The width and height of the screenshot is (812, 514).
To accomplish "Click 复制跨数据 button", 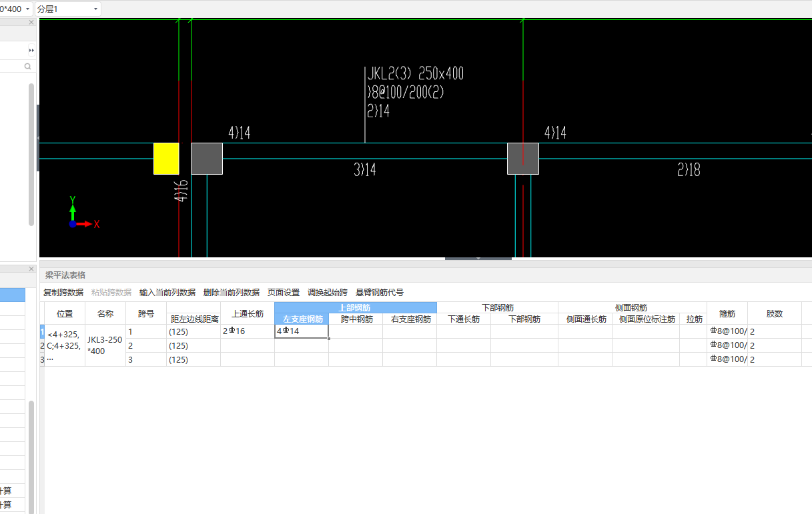I will (63, 292).
